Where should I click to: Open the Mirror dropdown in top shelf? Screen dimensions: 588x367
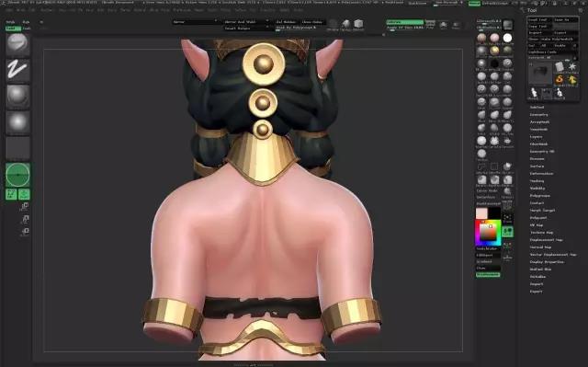point(195,22)
